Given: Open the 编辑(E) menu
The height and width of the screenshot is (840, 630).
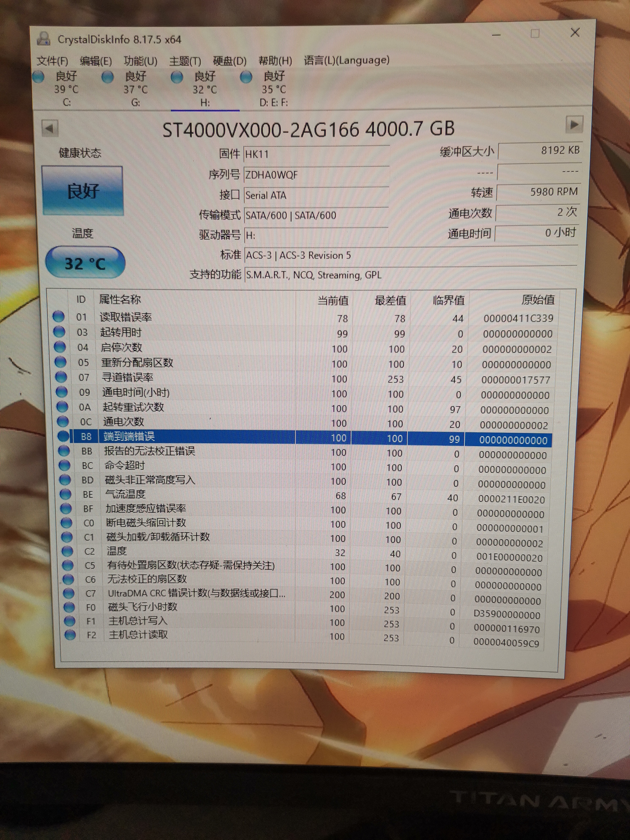Looking at the screenshot, I should 96,61.
